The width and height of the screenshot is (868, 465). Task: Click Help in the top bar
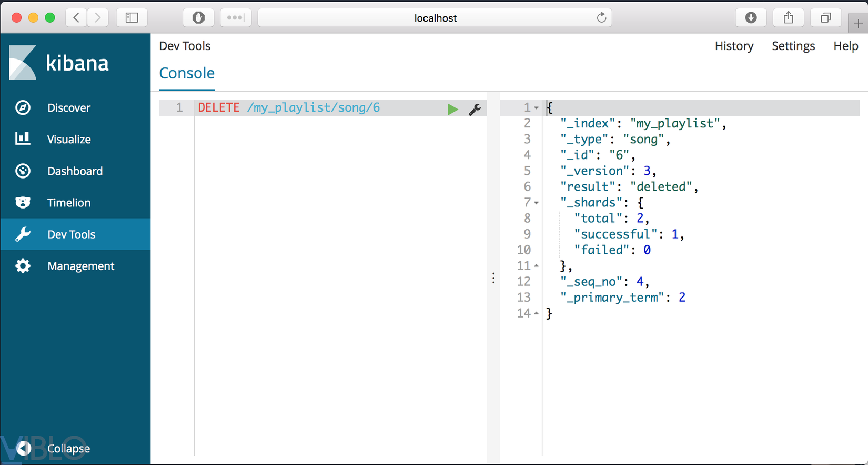click(845, 46)
